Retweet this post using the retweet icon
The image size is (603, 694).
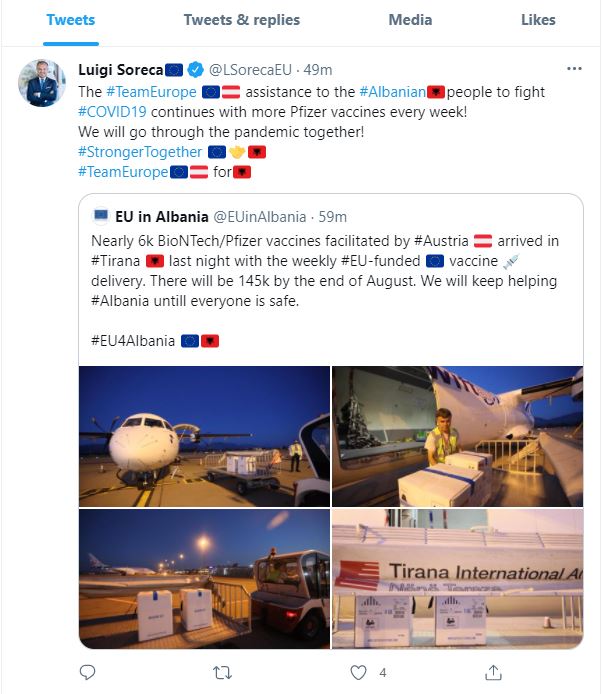click(225, 671)
